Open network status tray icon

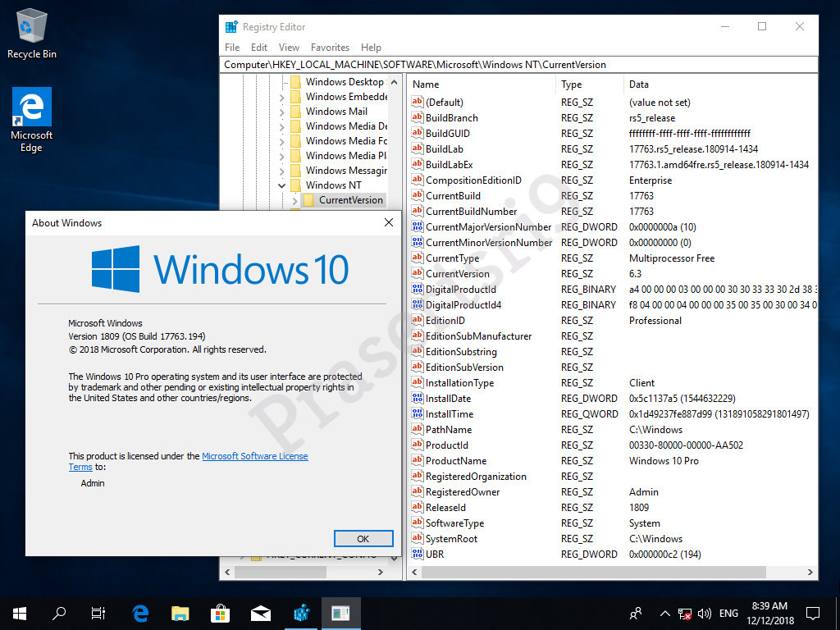(x=685, y=614)
